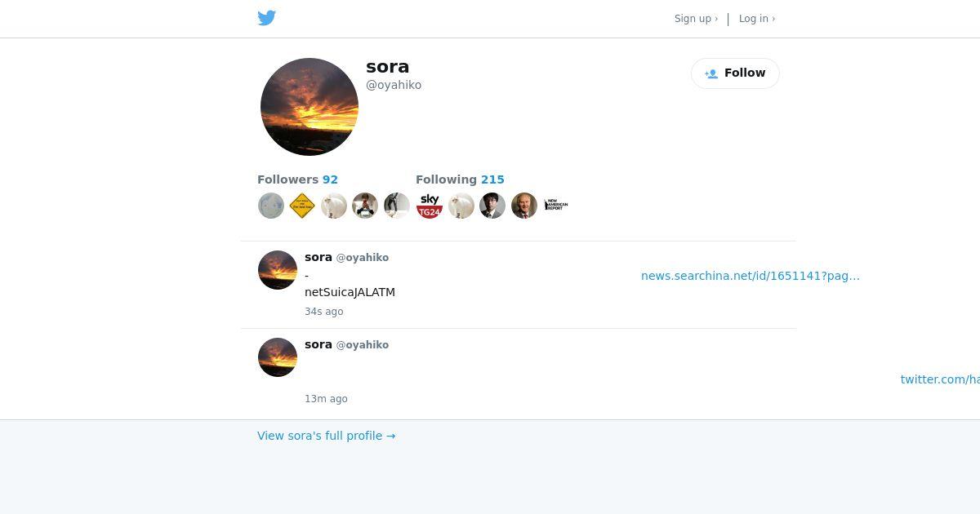980x514 pixels.
Task: Open the 13m ago tweet timestamp
Action: [326, 399]
